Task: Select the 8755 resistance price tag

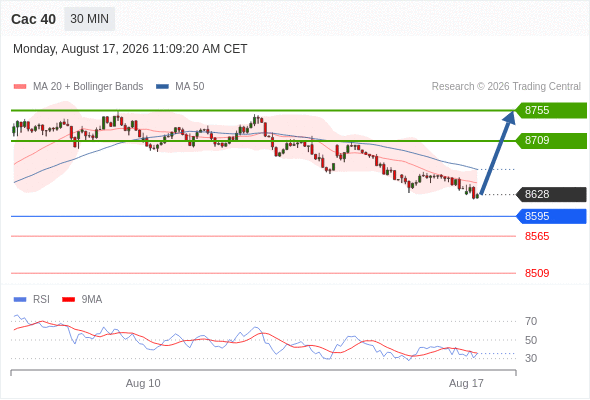Action: coord(551,110)
